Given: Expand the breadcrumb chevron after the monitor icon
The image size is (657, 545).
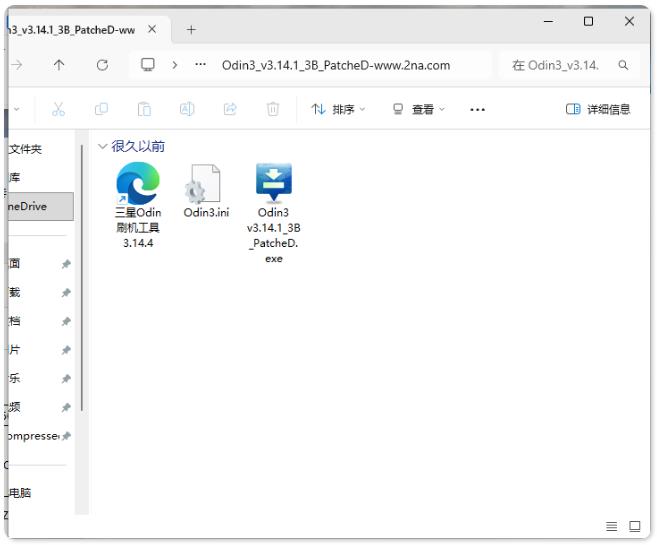Looking at the screenshot, I should click(x=175, y=65).
